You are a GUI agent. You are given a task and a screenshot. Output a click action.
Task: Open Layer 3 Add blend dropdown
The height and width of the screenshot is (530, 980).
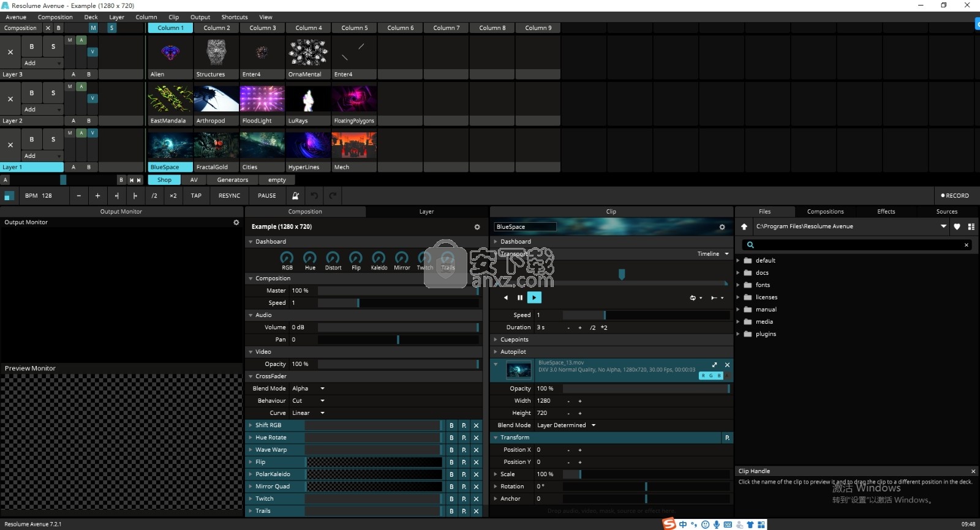point(42,63)
